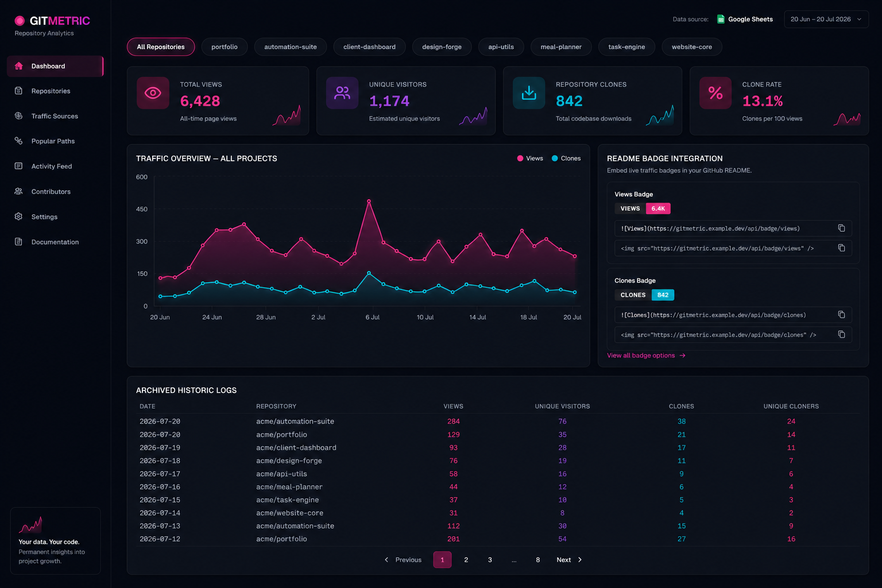This screenshot has height=588, width=882.
Task: Click the sparkline icon in promo card
Action: point(30,525)
